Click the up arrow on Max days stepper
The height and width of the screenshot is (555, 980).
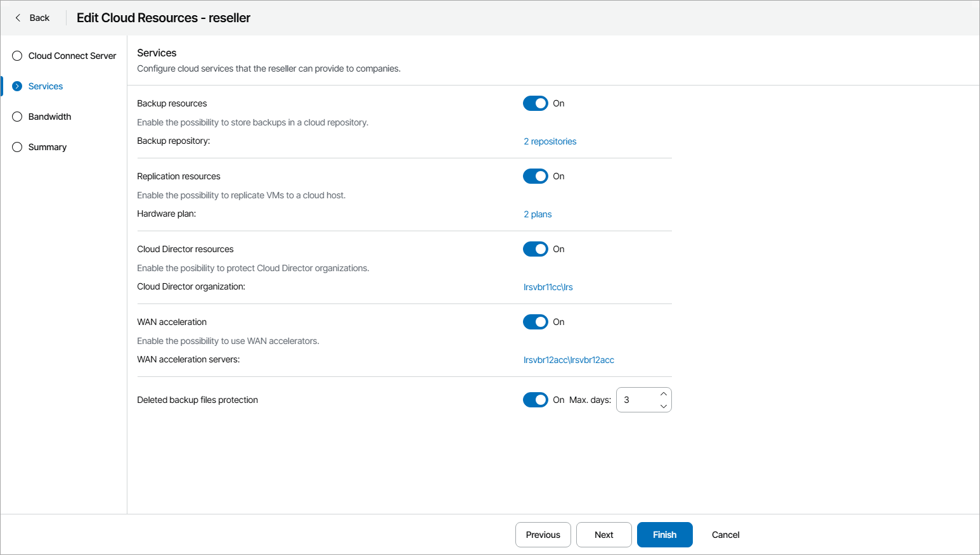[663, 393]
